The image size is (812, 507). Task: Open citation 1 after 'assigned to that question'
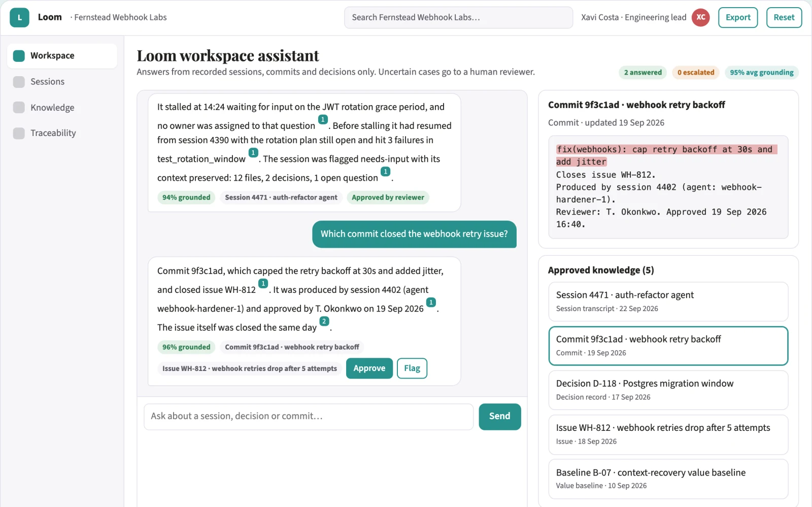[323, 120]
